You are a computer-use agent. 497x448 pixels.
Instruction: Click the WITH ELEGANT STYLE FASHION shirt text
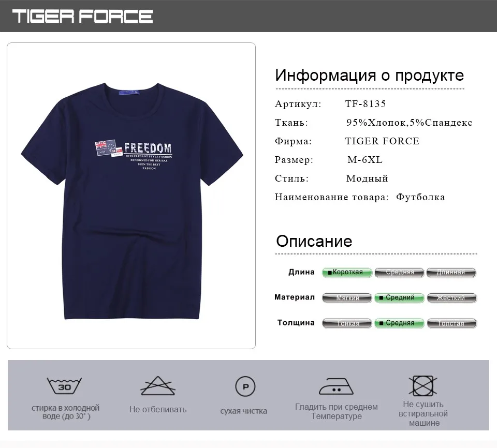pyautogui.click(x=149, y=157)
